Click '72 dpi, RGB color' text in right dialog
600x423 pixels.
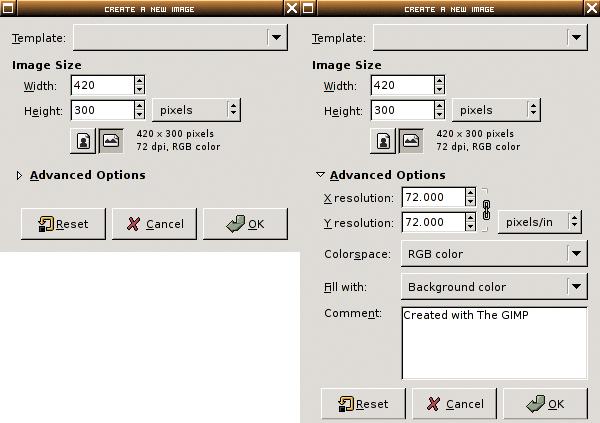(478, 147)
